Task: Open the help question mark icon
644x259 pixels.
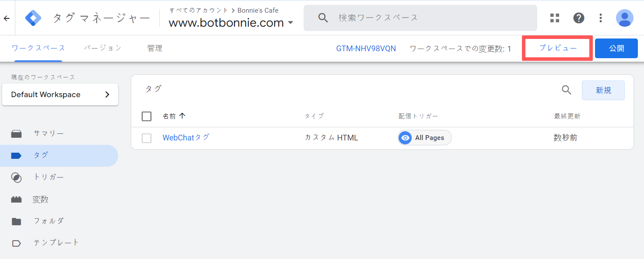Action: click(579, 18)
